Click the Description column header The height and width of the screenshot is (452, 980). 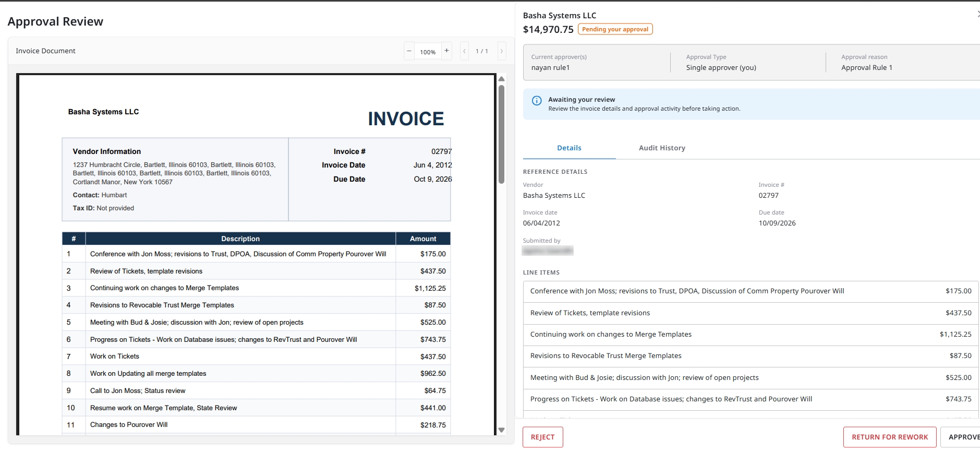click(240, 239)
